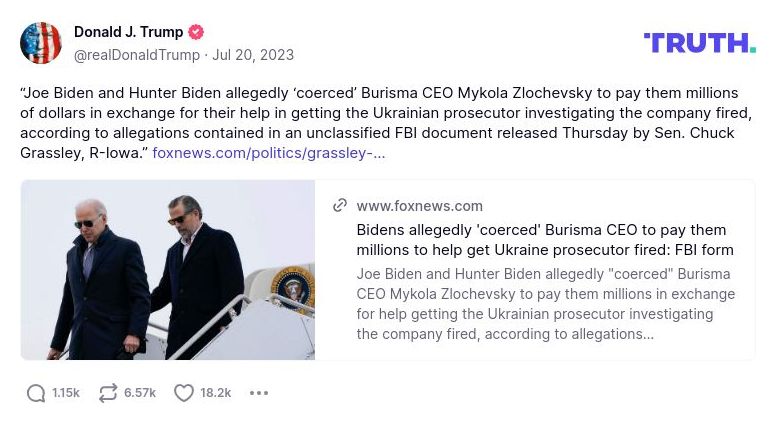
Task: Click the 6.57k ReTruth count
Action: click(x=140, y=393)
